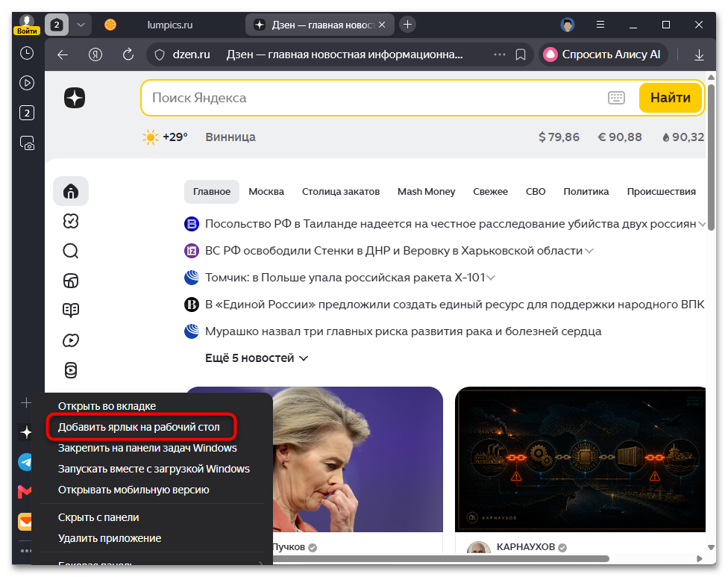Viewport: 728px width, 577px height.
Task: Close the Дзен tab
Action: pyautogui.click(x=382, y=25)
